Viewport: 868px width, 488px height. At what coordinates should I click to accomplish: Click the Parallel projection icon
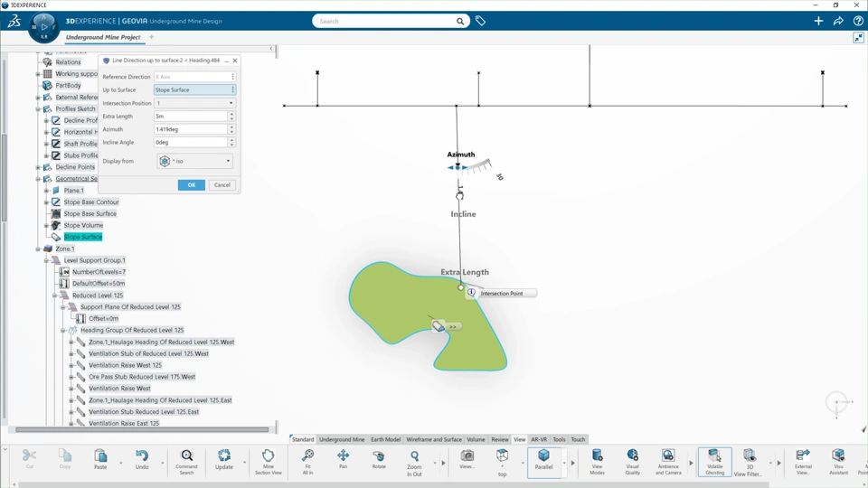(x=543, y=455)
